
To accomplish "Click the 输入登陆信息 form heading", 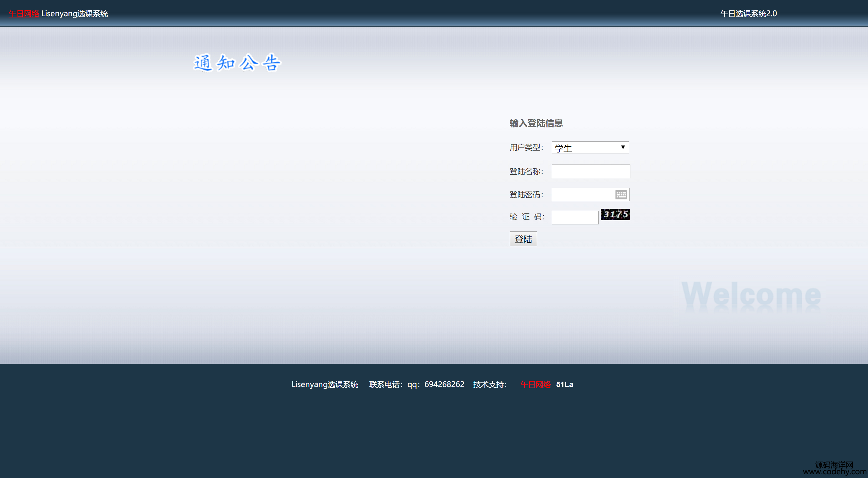I will tap(536, 123).
